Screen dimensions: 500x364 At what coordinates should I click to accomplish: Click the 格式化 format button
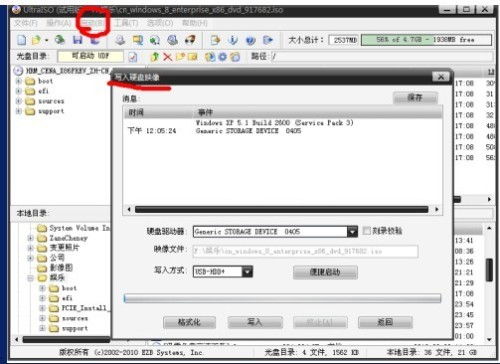pos(189,322)
